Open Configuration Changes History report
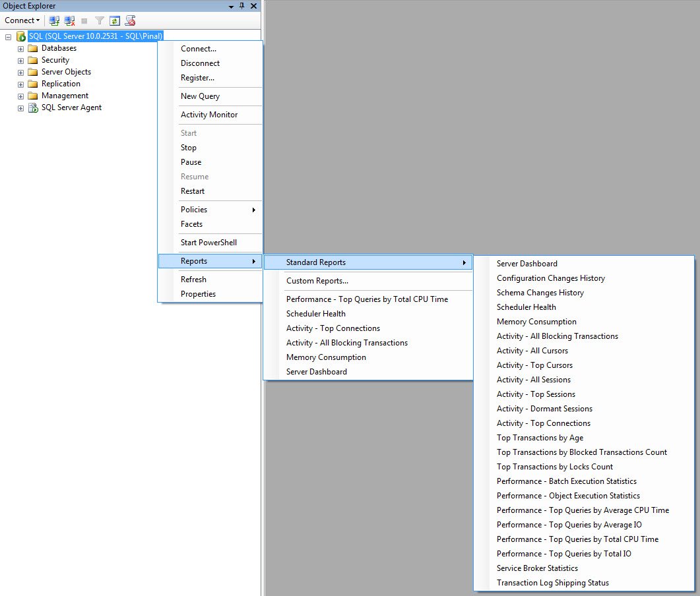The width and height of the screenshot is (700, 596). coord(584,278)
